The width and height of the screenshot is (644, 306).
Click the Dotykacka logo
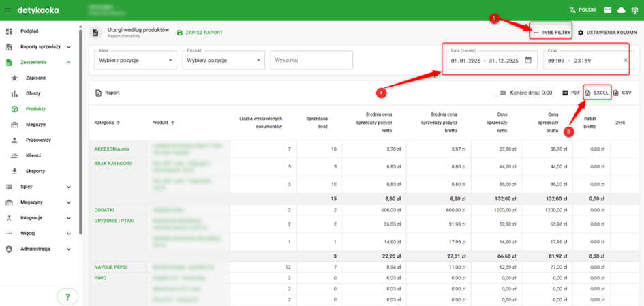click(38, 10)
